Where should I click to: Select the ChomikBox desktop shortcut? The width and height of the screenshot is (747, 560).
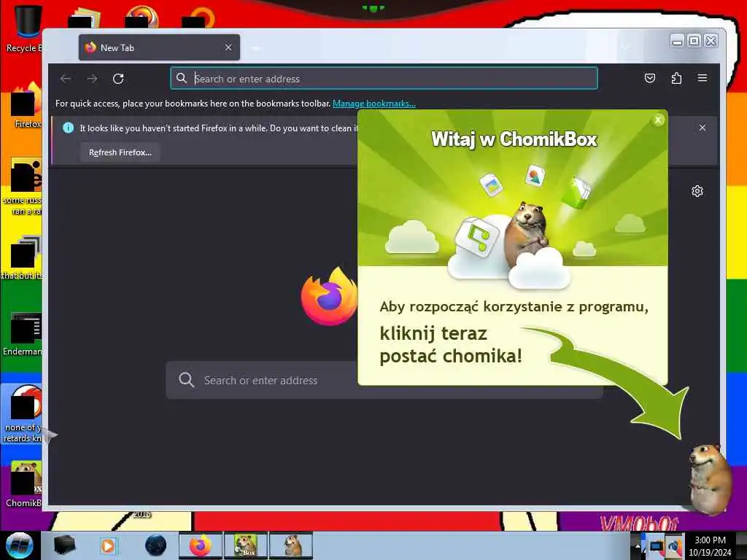click(23, 484)
